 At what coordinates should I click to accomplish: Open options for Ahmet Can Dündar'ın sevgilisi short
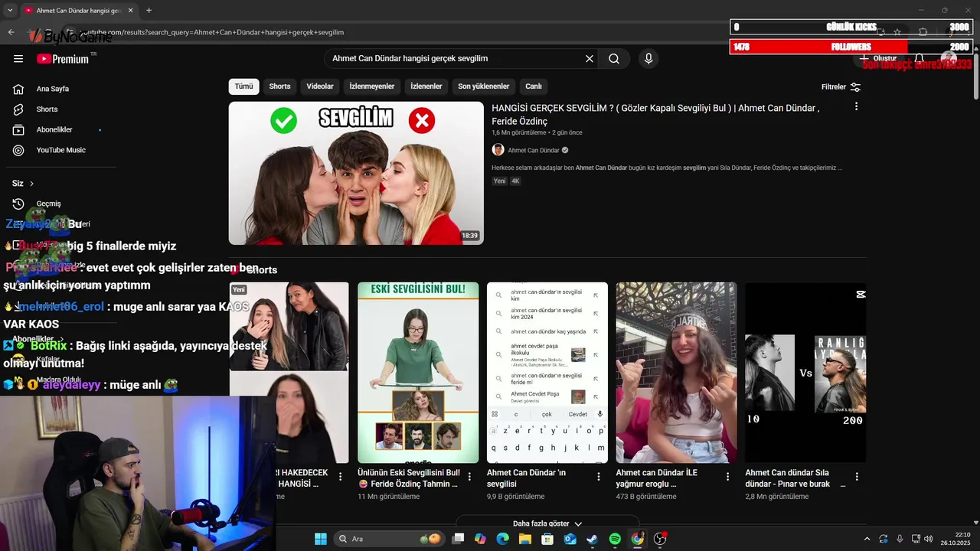tap(599, 476)
